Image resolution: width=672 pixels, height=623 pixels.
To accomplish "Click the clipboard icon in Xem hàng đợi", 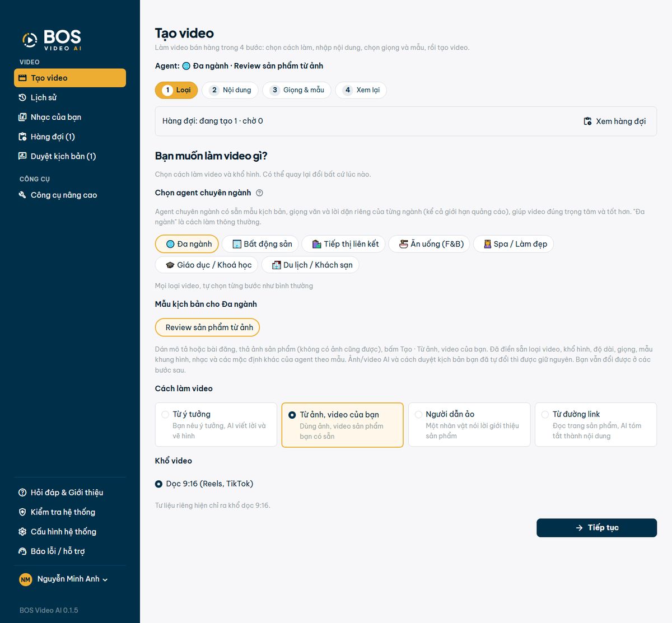I will click(587, 121).
